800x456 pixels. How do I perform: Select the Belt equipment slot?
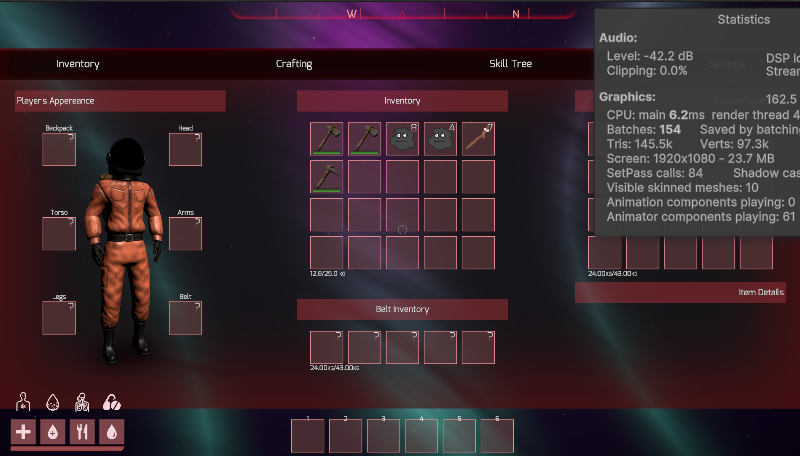[x=185, y=318]
